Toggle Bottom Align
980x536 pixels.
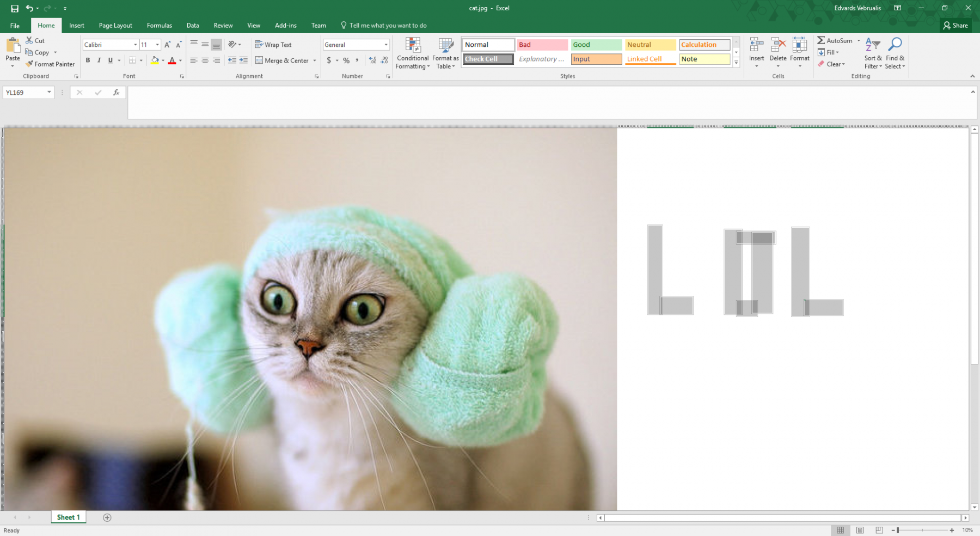click(x=216, y=45)
